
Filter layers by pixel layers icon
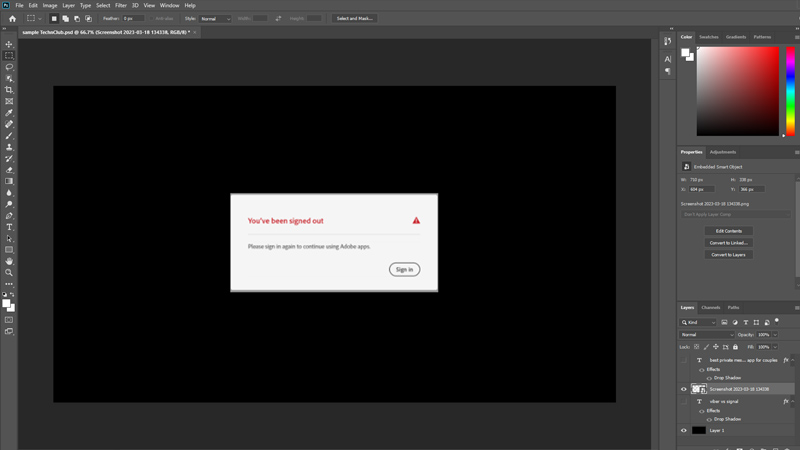coord(724,322)
